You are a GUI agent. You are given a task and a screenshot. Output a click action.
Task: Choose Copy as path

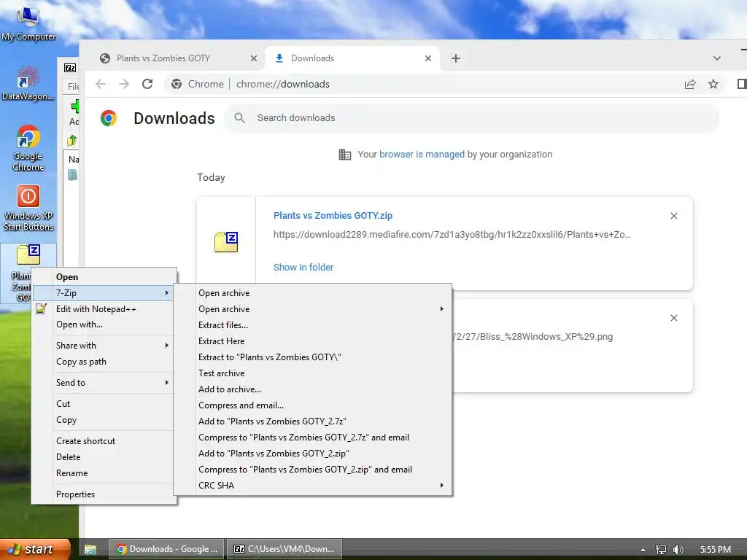[x=104, y=362]
